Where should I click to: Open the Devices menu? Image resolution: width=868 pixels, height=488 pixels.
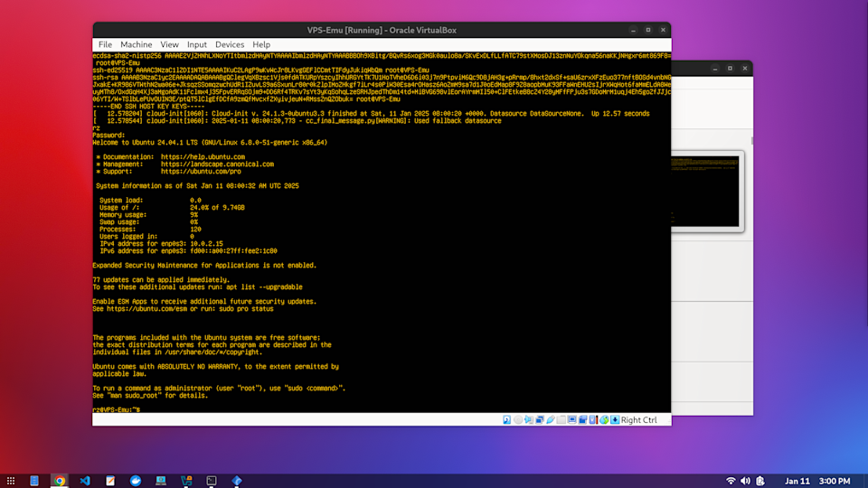pos(230,44)
